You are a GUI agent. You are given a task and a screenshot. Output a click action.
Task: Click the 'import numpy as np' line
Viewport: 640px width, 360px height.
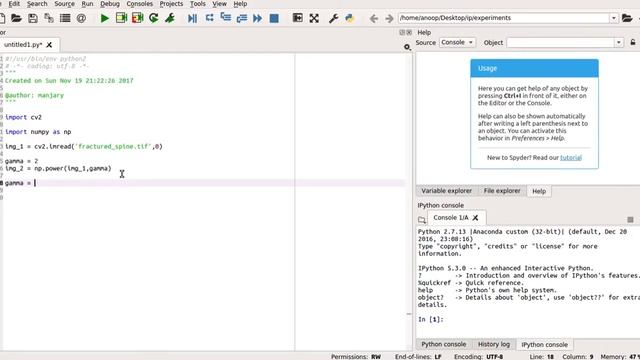click(38, 132)
